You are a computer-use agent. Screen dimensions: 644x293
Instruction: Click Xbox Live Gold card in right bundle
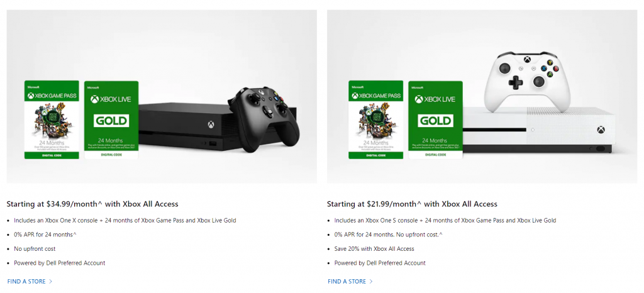435,119
